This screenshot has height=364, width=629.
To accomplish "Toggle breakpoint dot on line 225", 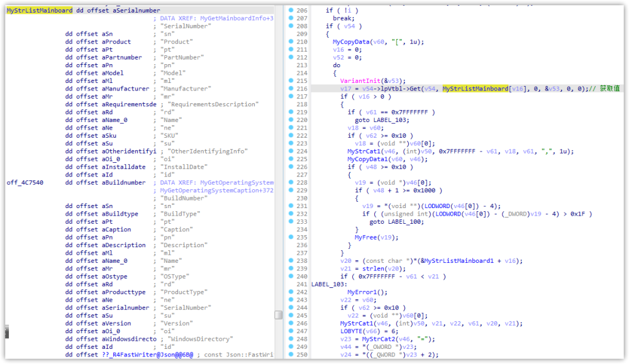I will (291, 159).
